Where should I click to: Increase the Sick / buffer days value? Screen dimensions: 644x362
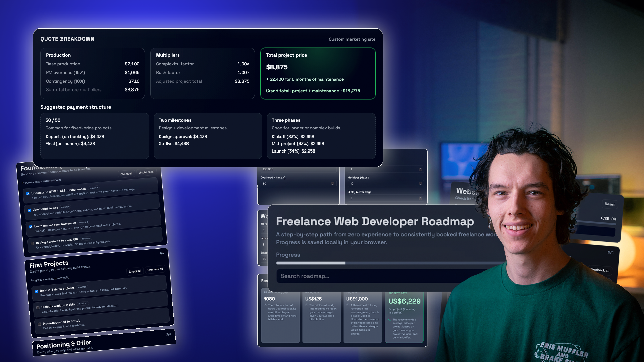click(x=420, y=197)
